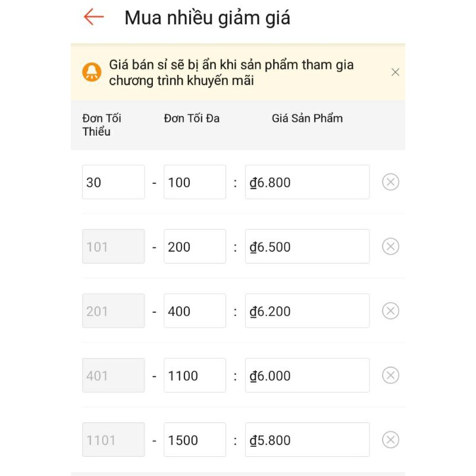Change the ₫6.200 product price field
This screenshot has height=476, width=476.
click(307, 311)
